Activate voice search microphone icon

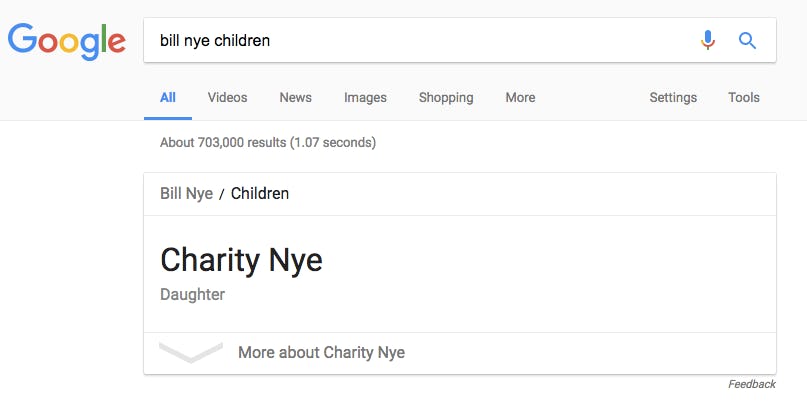point(708,40)
